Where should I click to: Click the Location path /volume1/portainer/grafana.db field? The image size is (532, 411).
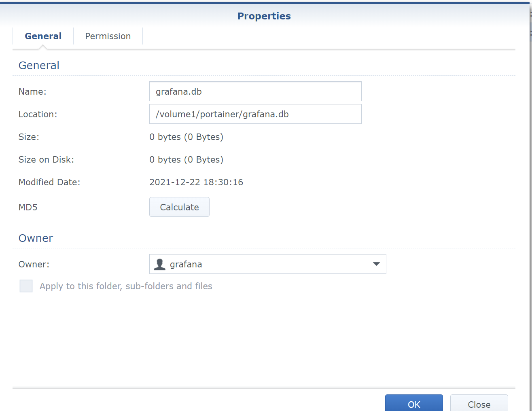tap(255, 114)
